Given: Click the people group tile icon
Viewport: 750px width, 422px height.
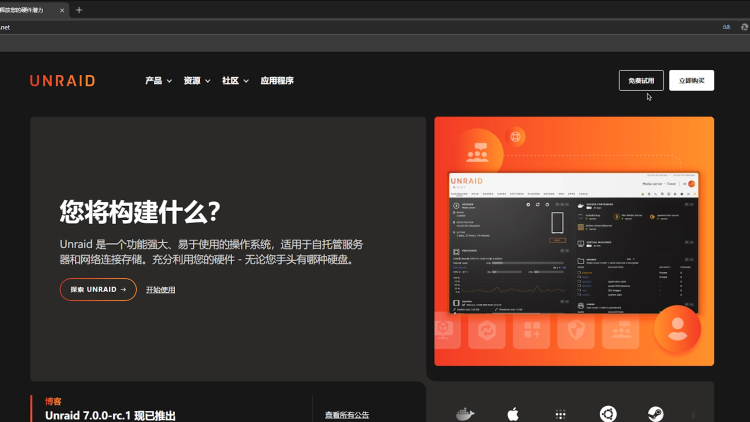Looking at the screenshot, I should (x=621, y=330).
